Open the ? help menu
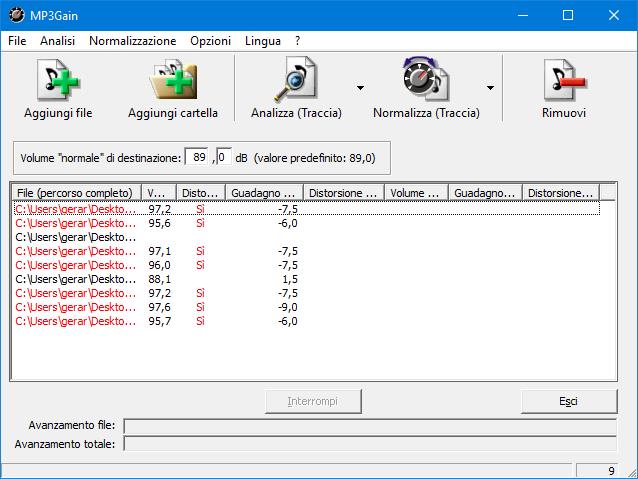 click(298, 41)
